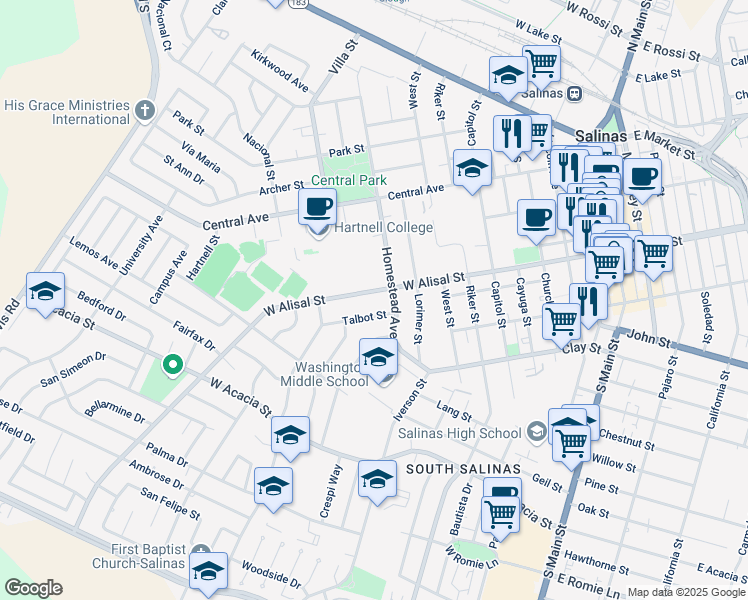The image size is (748, 600).
Task: Click the school marker near Salinas train station
Action: click(509, 75)
